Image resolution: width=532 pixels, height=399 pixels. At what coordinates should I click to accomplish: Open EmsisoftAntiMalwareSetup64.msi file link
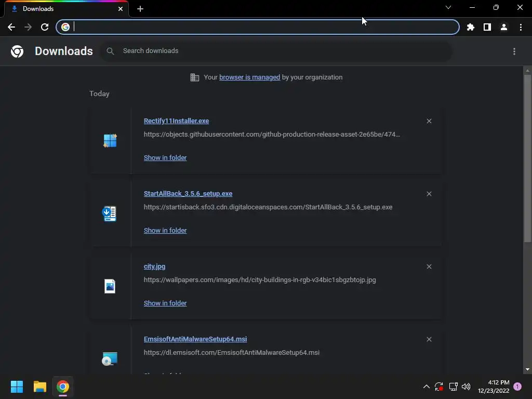point(195,339)
